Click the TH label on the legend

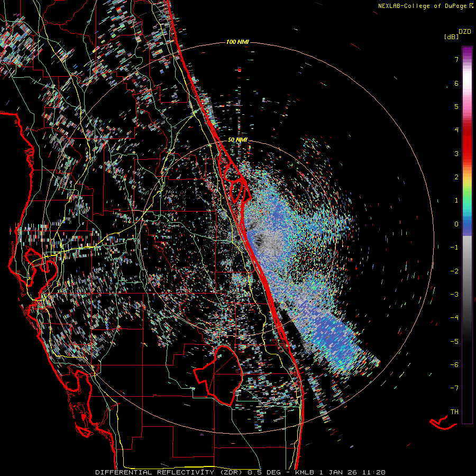454,411
